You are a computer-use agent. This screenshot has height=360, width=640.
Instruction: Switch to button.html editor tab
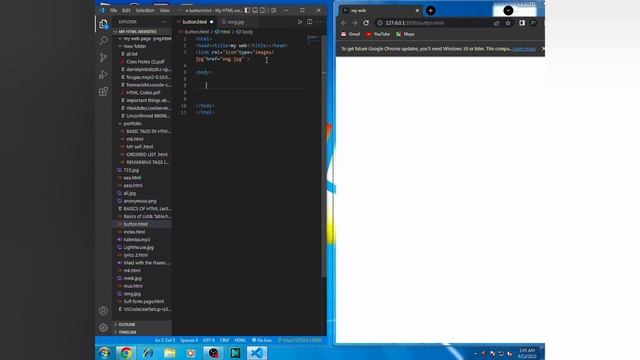tap(195, 22)
